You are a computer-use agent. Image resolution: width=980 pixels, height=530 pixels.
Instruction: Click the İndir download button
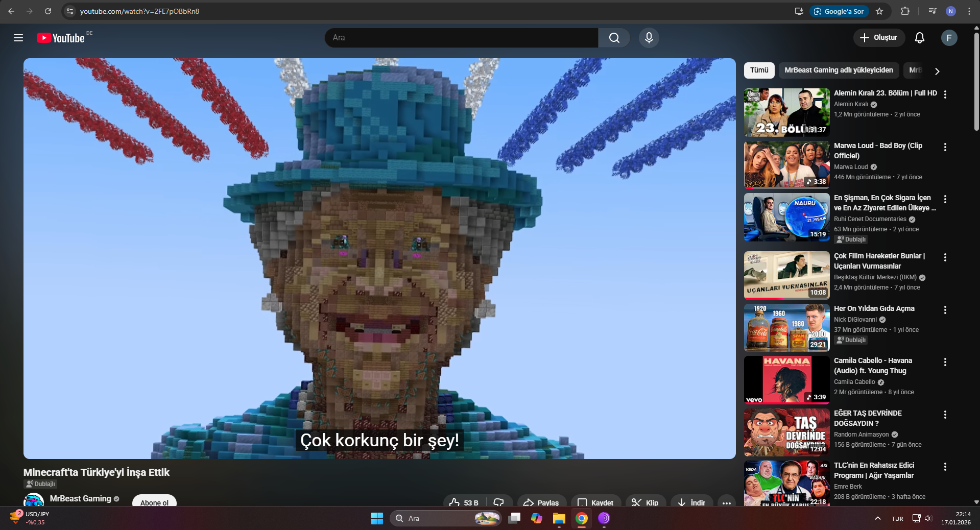point(692,502)
